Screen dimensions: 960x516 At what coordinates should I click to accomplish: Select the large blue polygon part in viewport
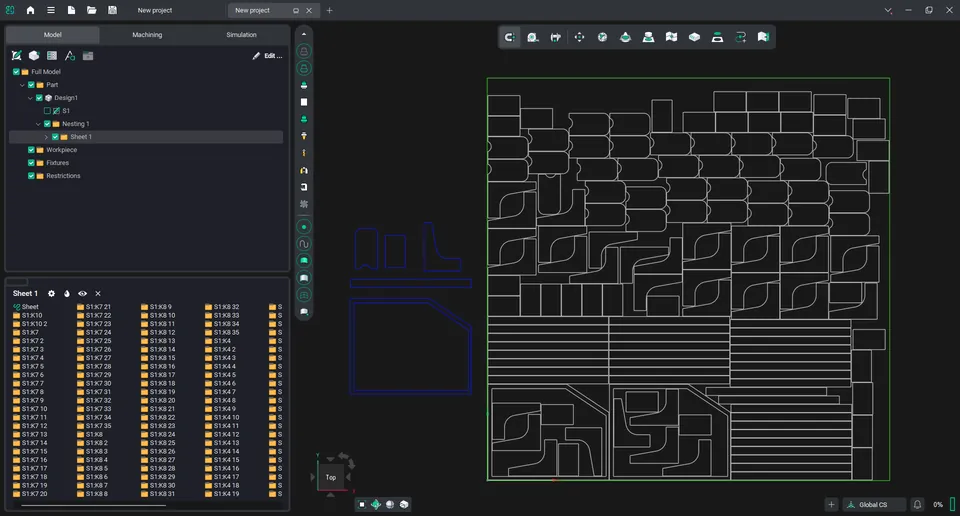410,346
